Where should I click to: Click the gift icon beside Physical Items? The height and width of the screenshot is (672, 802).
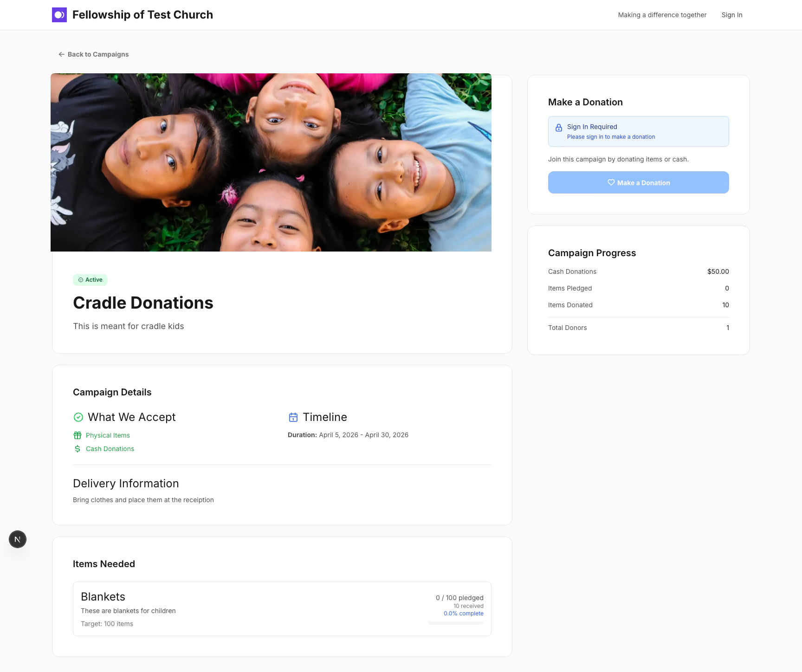tap(78, 435)
